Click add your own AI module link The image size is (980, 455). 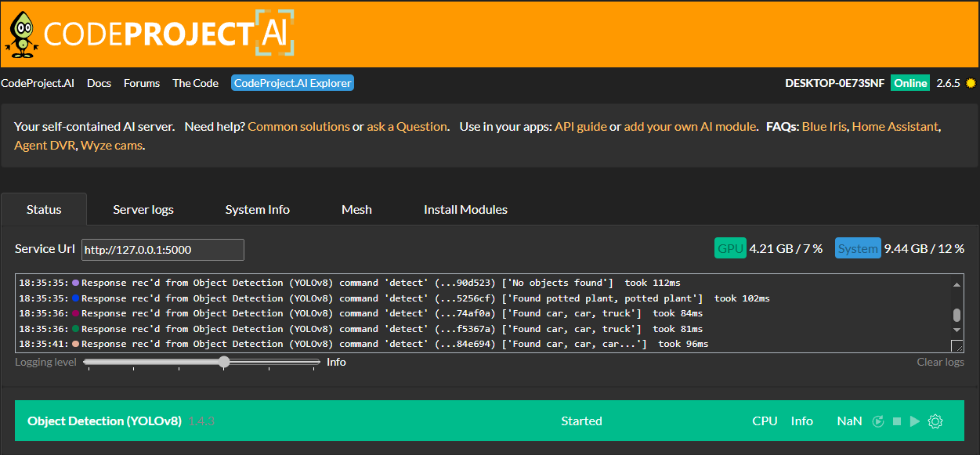(690, 126)
